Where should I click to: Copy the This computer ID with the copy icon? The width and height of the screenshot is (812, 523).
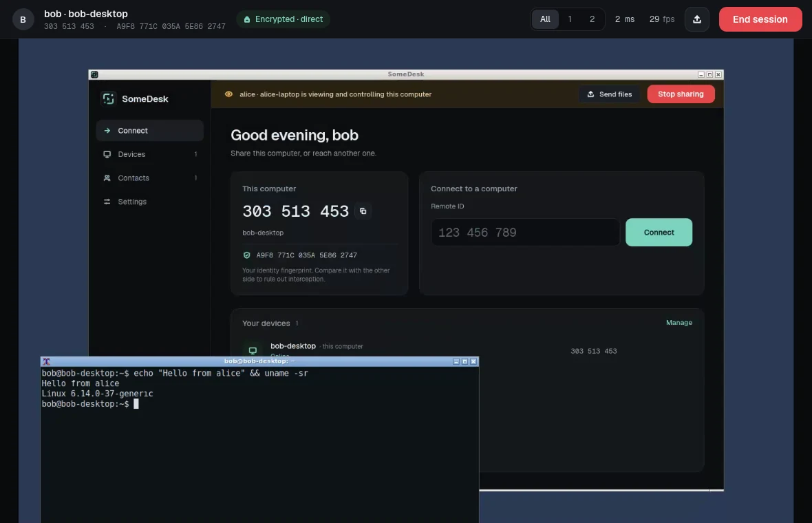point(363,211)
